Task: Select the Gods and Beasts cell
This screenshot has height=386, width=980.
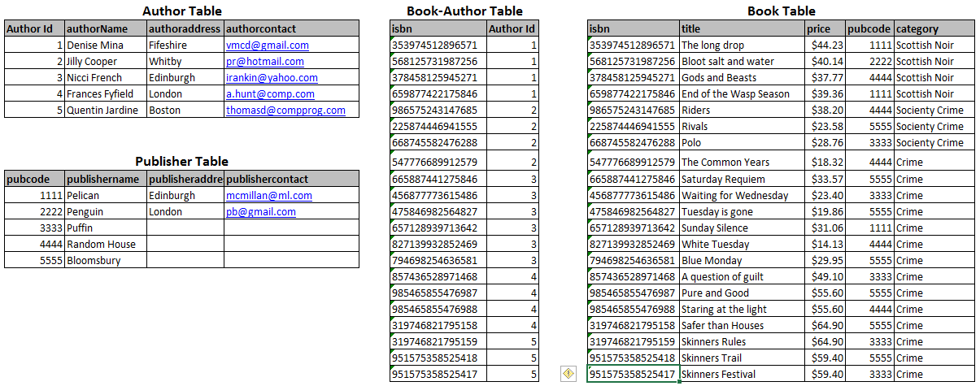Action: pyautogui.click(x=742, y=78)
